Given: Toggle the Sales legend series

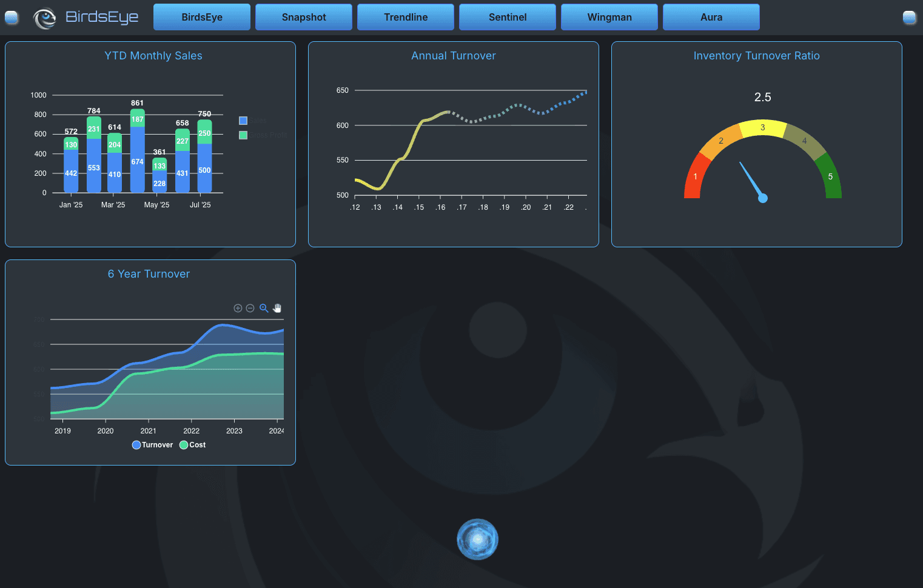Looking at the screenshot, I should point(253,121).
